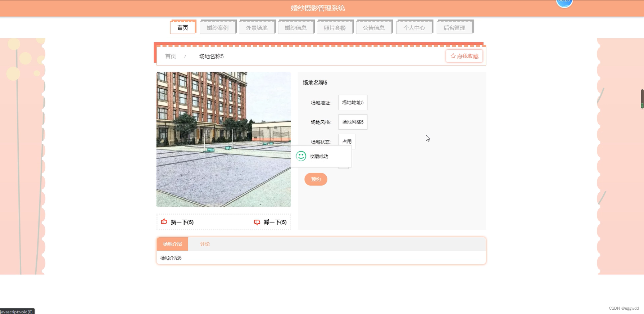Click the 首页 breadcrumb link
Image resolution: width=644 pixels, height=314 pixels.
point(171,56)
